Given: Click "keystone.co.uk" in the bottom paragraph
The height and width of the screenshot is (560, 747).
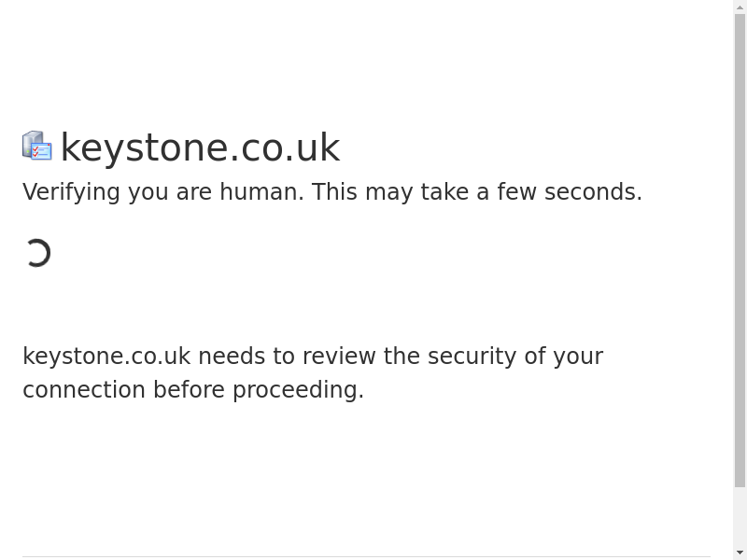Looking at the screenshot, I should coord(106,357).
